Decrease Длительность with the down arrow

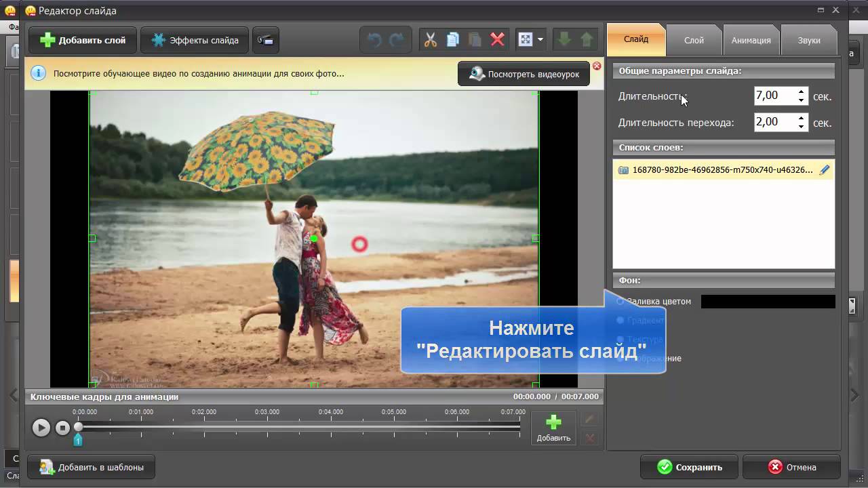[x=802, y=100]
